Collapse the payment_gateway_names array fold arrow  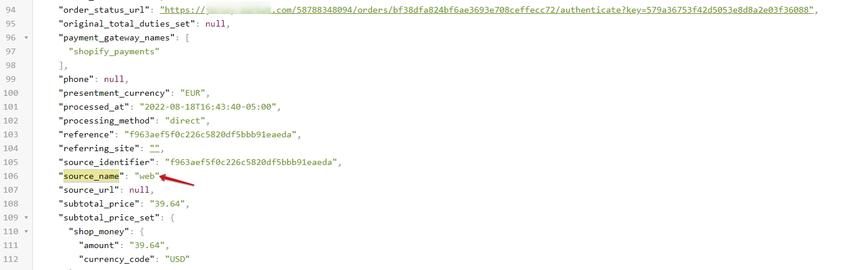pyautogui.click(x=26, y=37)
